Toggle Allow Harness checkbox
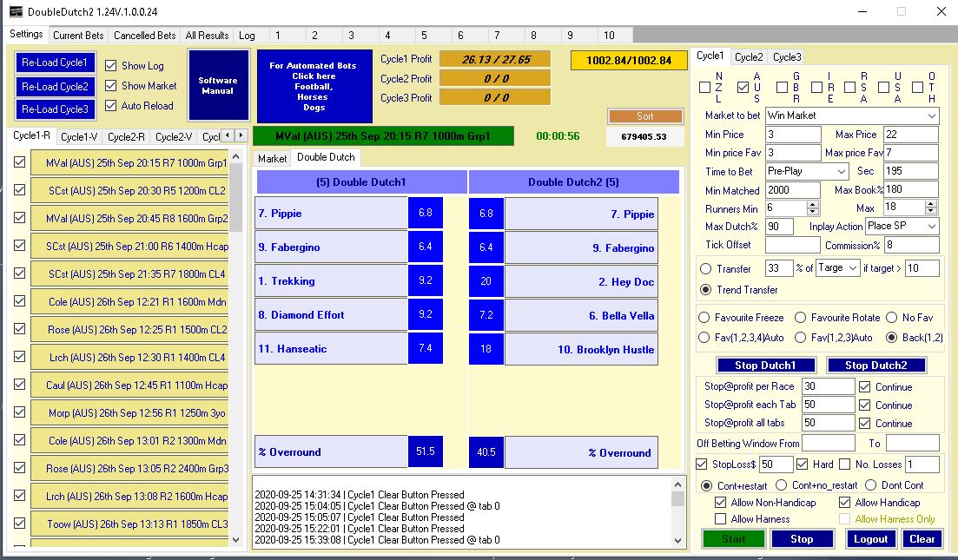 click(x=720, y=519)
